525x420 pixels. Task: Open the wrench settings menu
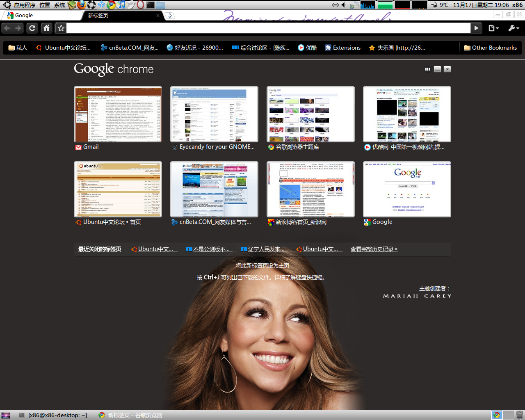(x=514, y=28)
